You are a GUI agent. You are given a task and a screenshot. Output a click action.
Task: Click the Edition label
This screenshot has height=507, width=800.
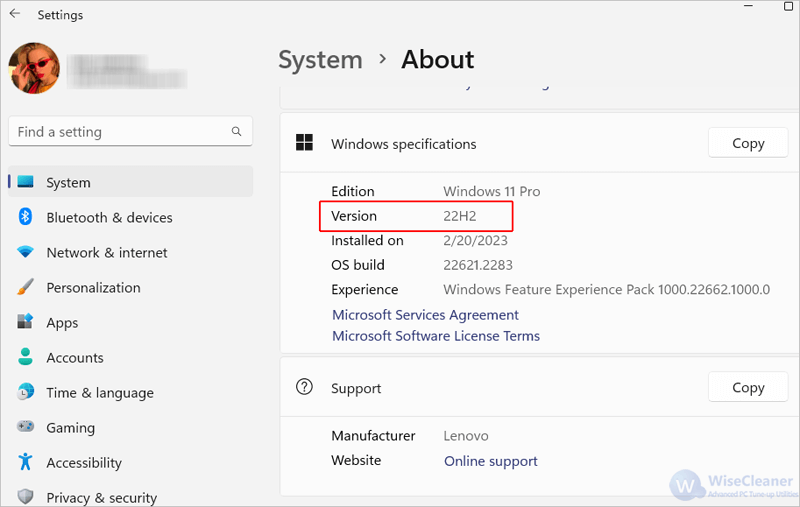click(x=353, y=191)
